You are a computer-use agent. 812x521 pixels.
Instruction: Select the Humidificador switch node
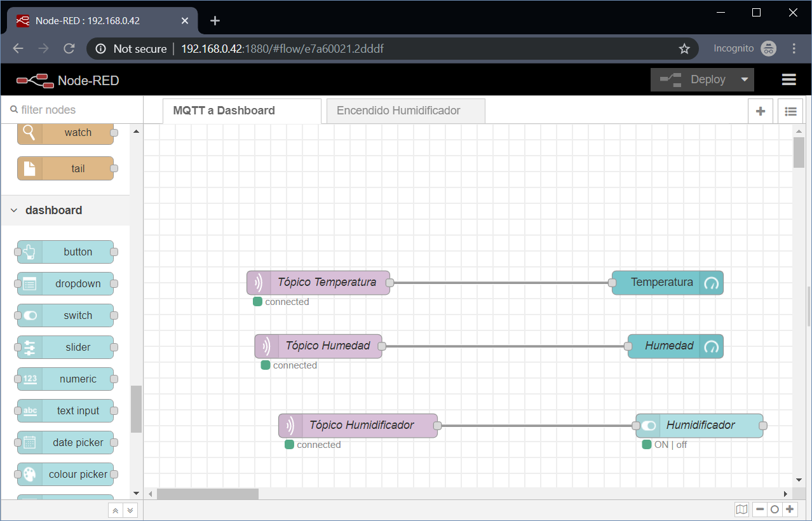(700, 426)
